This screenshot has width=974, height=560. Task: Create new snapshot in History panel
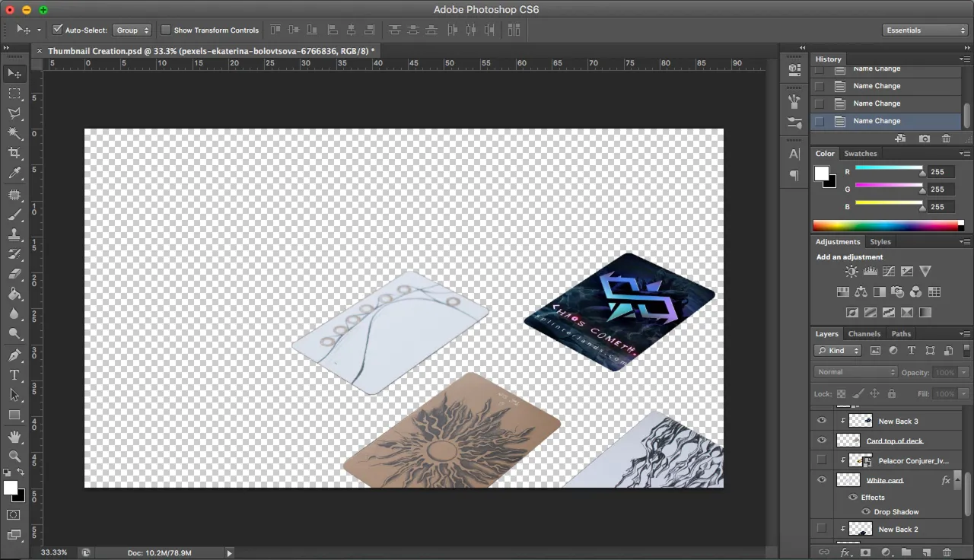(x=924, y=138)
